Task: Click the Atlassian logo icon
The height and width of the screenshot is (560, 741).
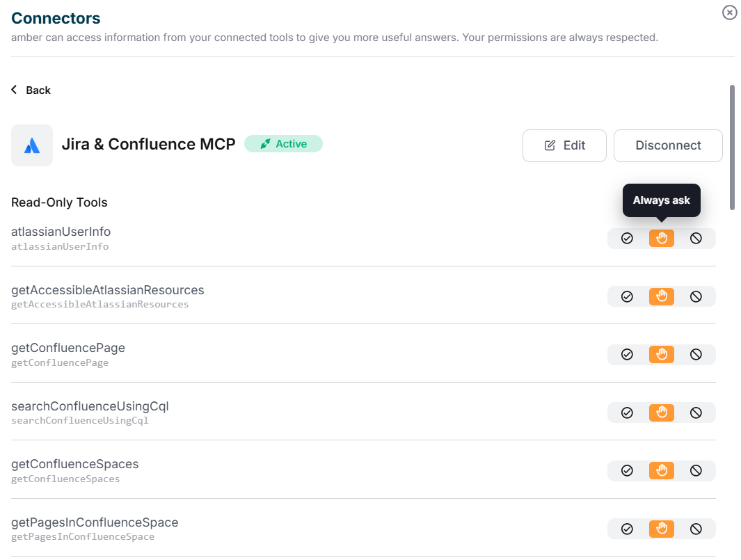Action: 32,145
